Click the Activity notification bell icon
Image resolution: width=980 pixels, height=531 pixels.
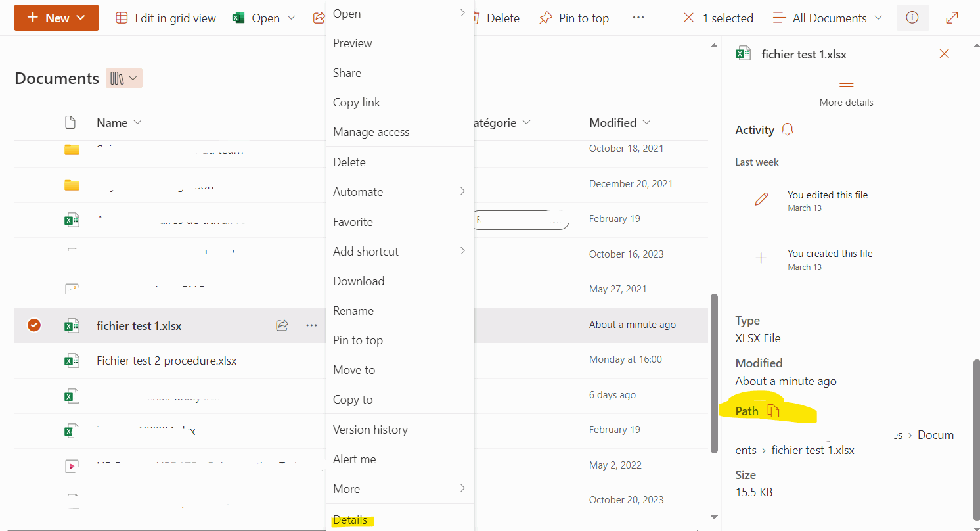click(788, 130)
